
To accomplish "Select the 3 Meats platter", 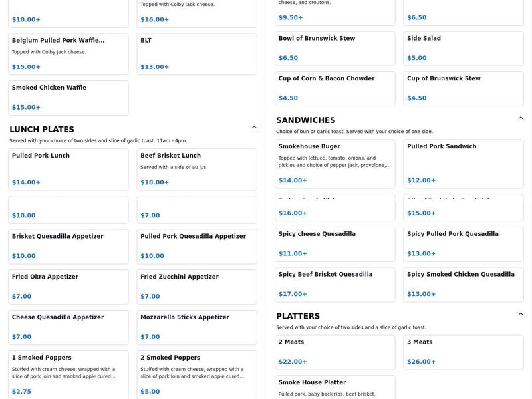I will (x=464, y=352).
